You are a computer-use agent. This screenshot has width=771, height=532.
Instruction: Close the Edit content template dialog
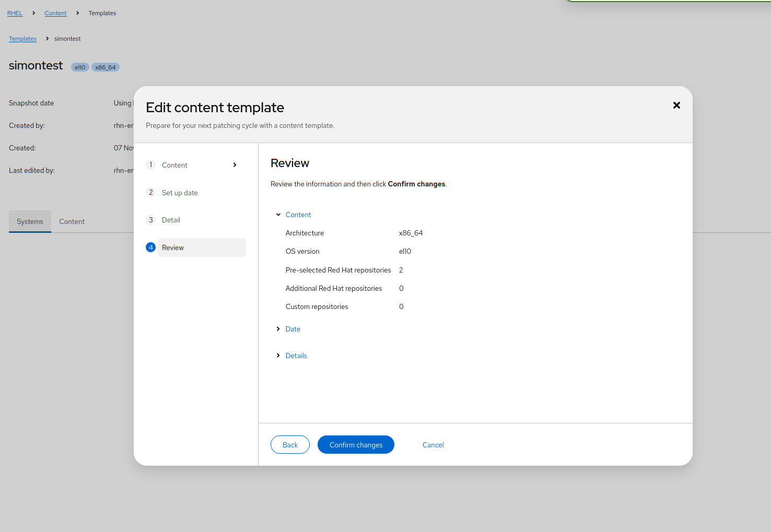click(x=676, y=105)
